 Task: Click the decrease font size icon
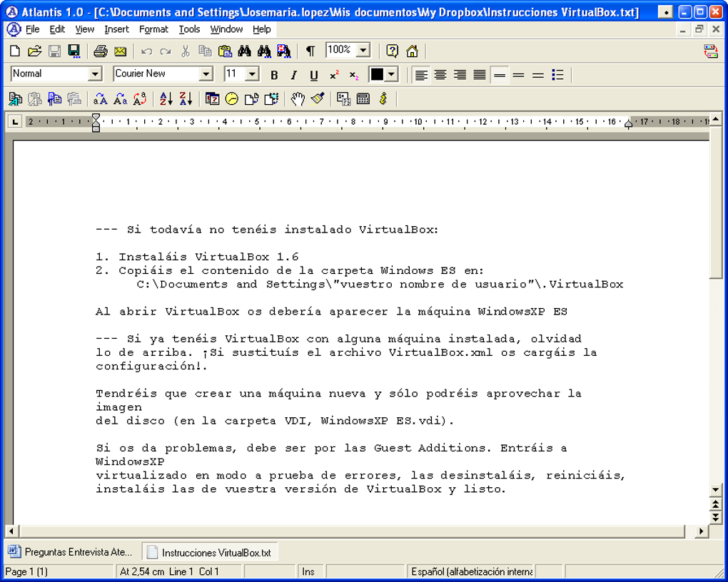click(x=120, y=98)
